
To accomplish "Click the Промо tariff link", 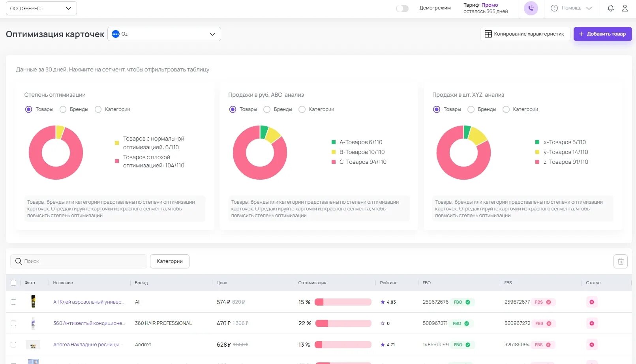I will (x=490, y=5).
